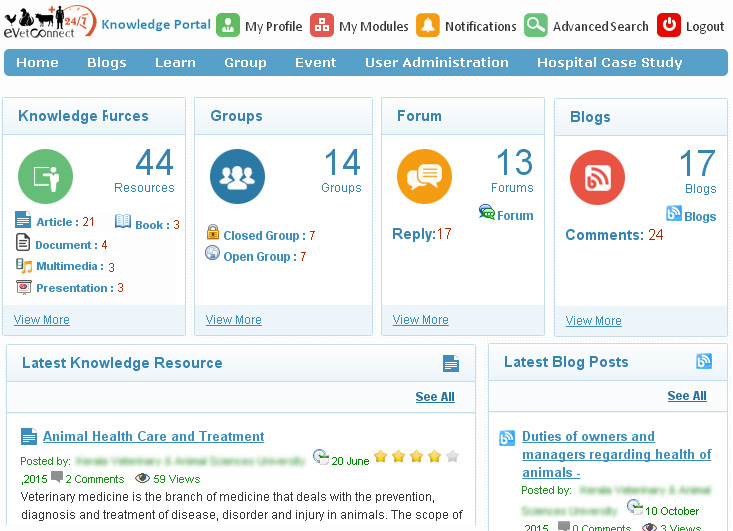Click the blue Groups people icon
The width and height of the screenshot is (733, 531).
pyautogui.click(x=237, y=176)
